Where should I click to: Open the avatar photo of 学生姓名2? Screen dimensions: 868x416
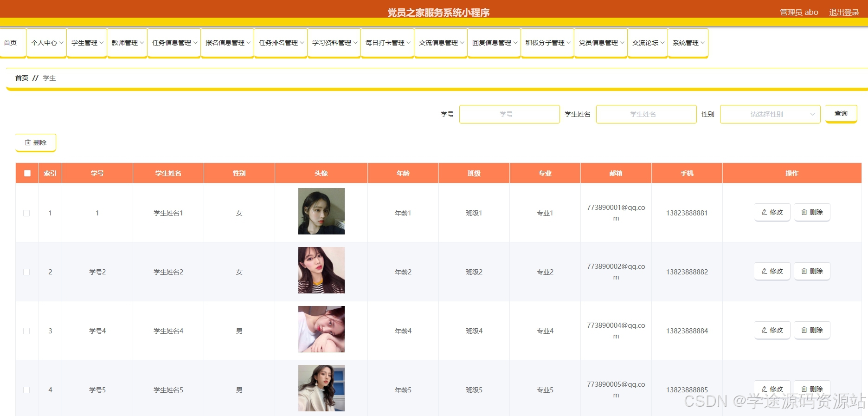click(x=321, y=270)
